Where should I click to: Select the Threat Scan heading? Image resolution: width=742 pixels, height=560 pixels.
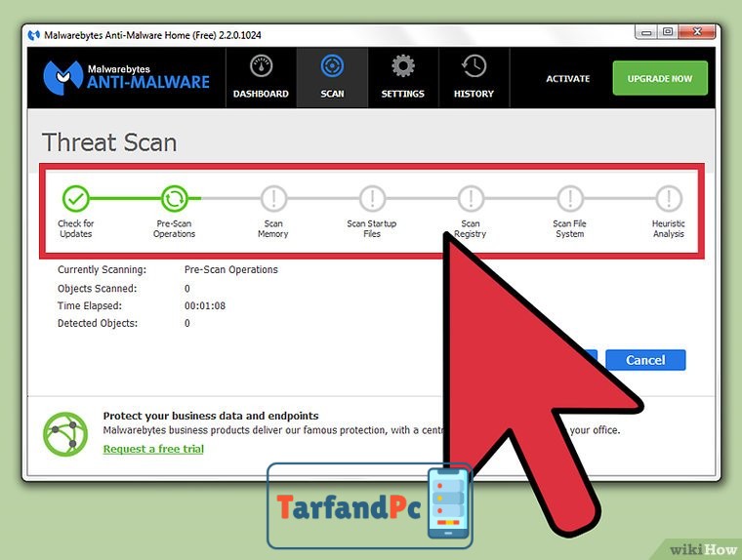pyautogui.click(x=109, y=142)
